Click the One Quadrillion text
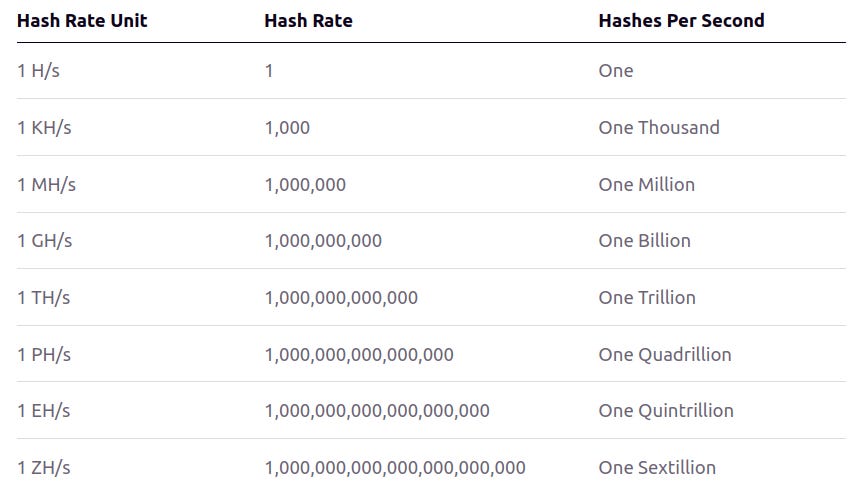Image resolution: width=867 pixels, height=492 pixels. 665,355
